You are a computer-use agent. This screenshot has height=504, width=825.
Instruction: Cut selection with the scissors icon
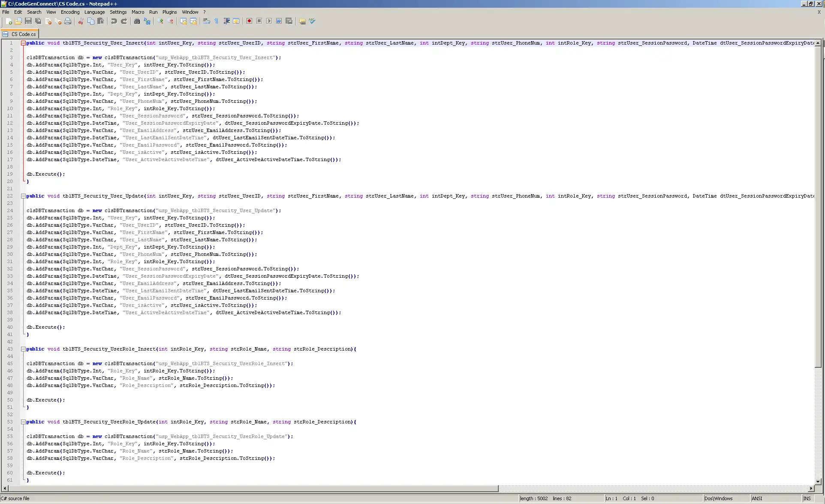(81, 21)
